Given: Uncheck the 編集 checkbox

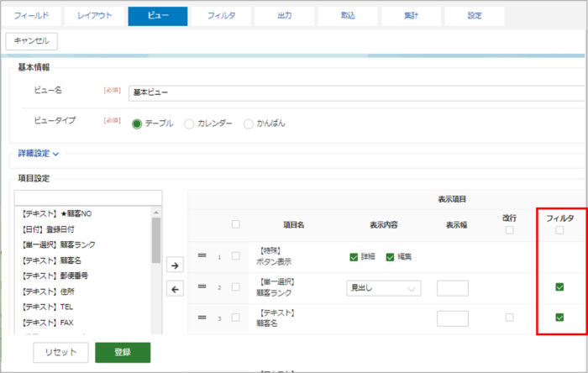Looking at the screenshot, I should 390,257.
